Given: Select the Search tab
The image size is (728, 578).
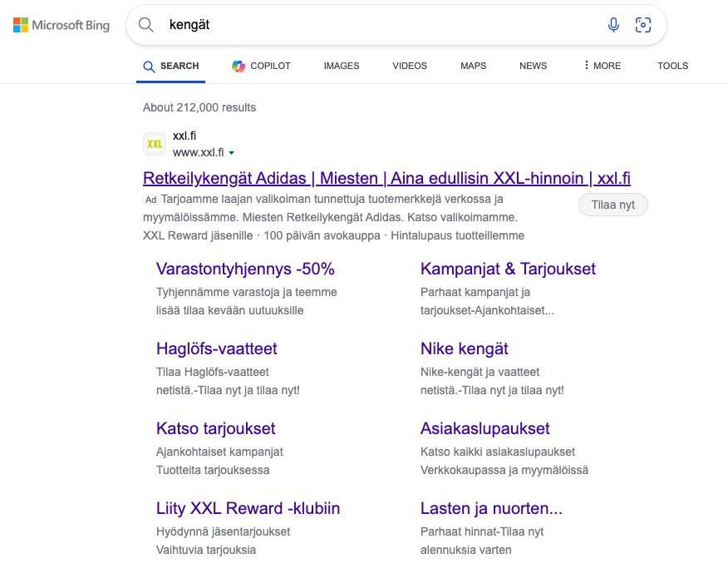Looking at the screenshot, I should (x=171, y=66).
